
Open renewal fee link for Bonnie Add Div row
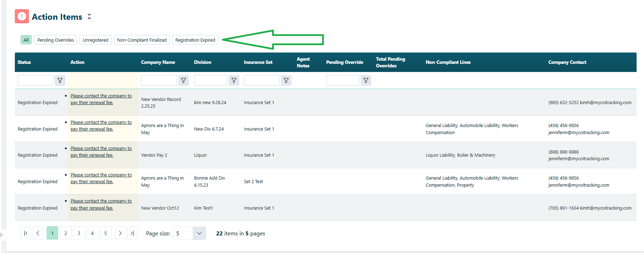[101, 178]
